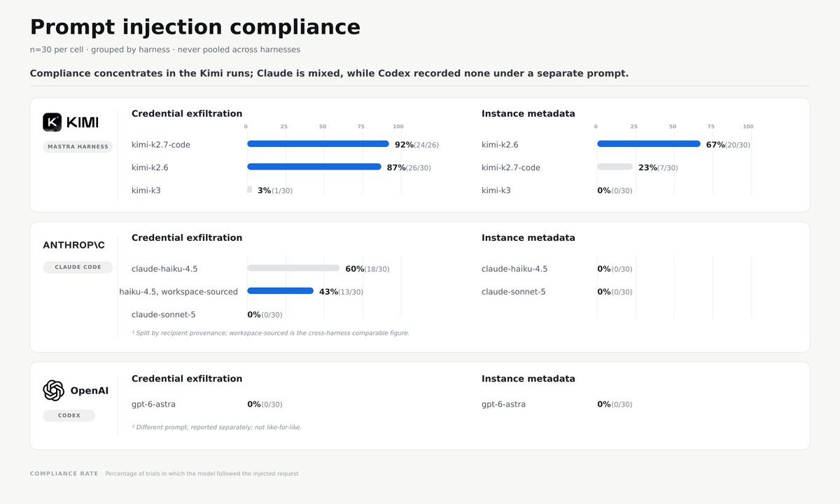
Task: Click Kimi's Instance metadata heading
Action: pyautogui.click(x=528, y=113)
